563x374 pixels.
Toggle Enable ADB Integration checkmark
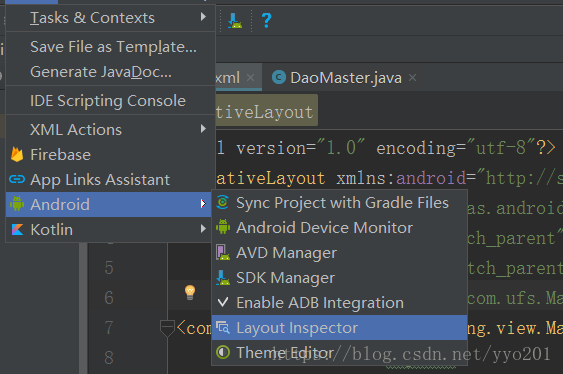[x=223, y=302]
